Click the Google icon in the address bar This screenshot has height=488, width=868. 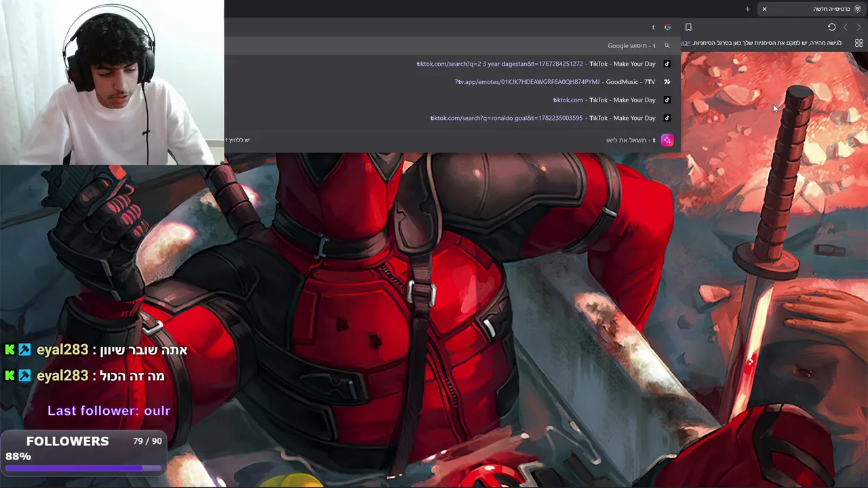point(667,27)
